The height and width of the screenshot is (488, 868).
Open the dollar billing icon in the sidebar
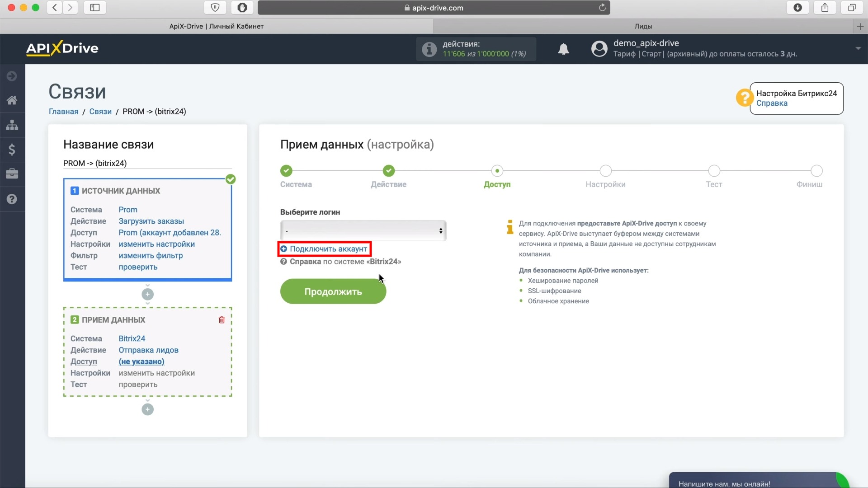click(x=12, y=149)
